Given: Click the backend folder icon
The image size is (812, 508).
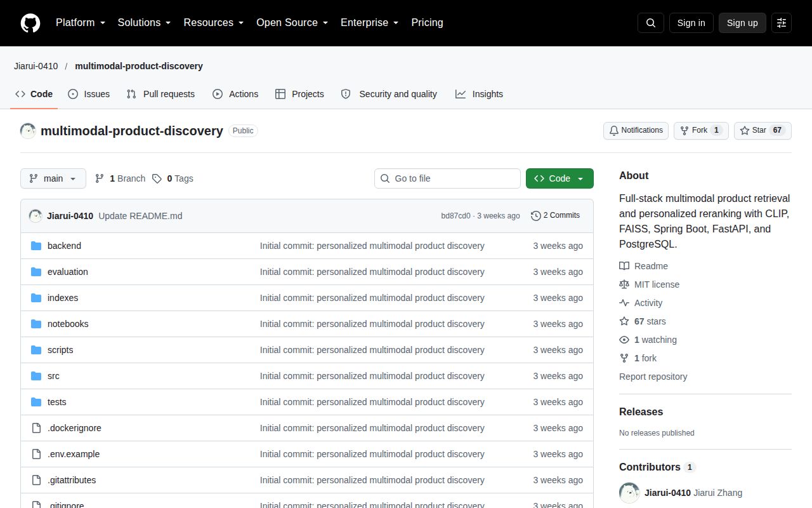Looking at the screenshot, I should [36, 246].
